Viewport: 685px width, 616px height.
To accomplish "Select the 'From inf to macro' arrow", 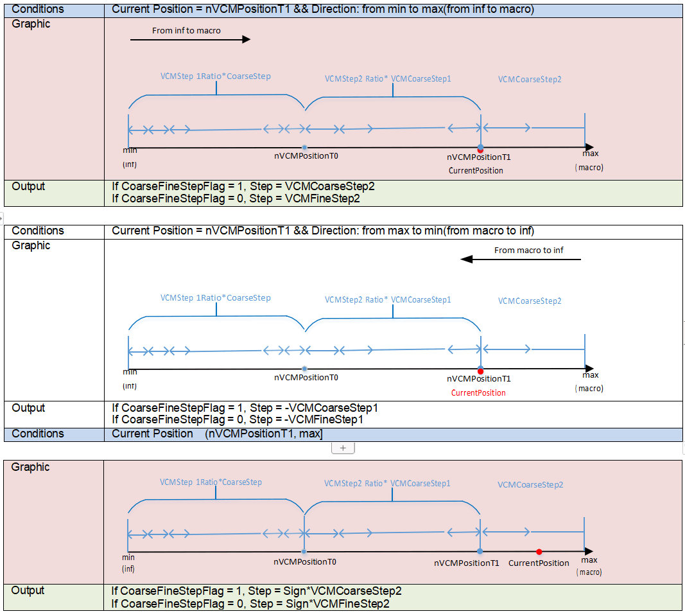I will [190, 39].
